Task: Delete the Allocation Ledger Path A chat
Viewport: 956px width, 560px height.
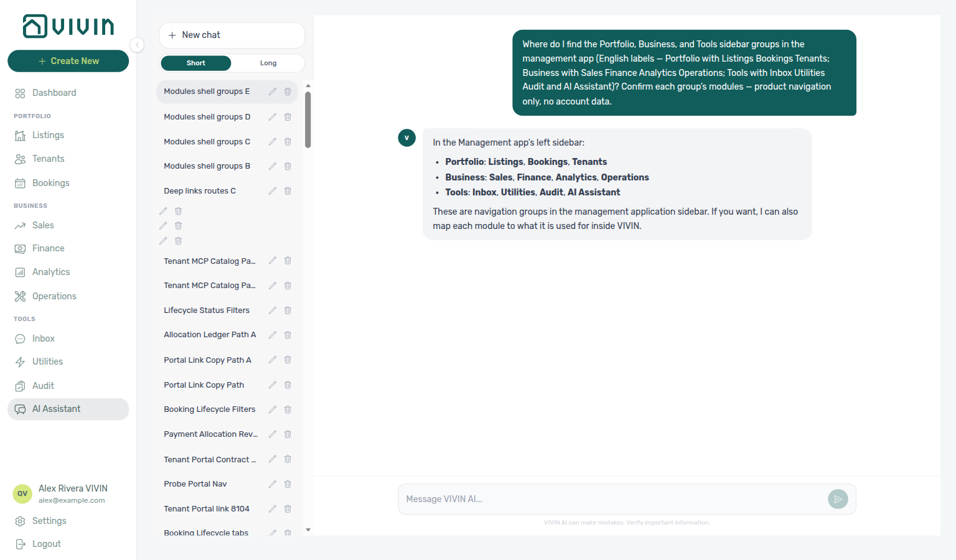Action: click(288, 335)
